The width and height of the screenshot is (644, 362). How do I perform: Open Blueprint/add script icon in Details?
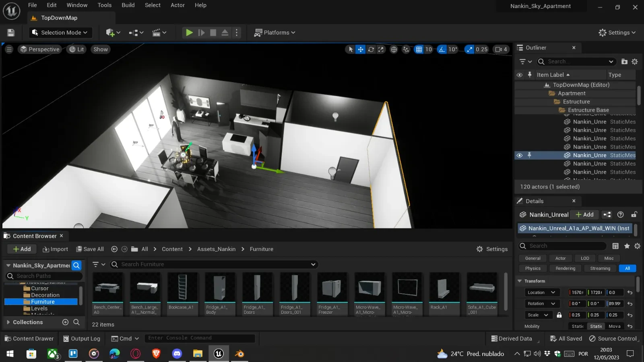607,215
